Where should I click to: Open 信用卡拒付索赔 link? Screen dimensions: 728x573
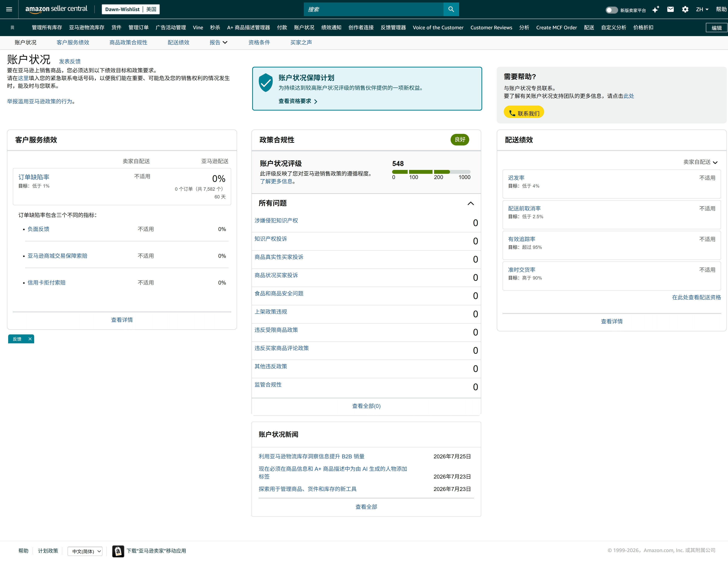pos(46,283)
